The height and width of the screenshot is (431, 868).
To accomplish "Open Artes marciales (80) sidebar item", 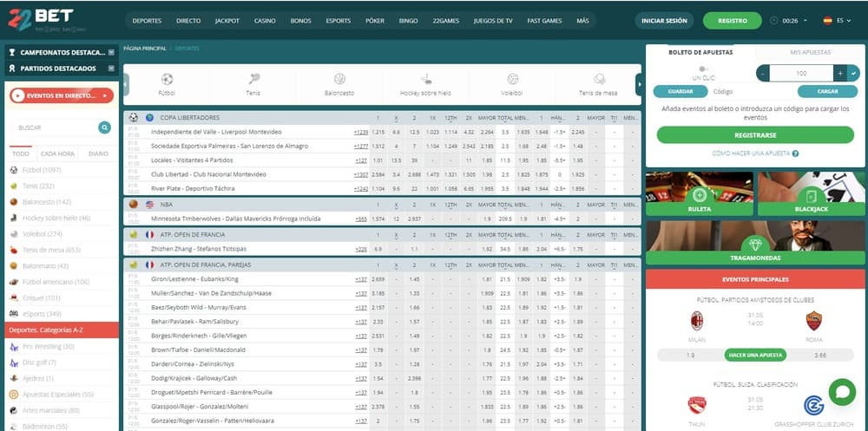I will point(51,410).
